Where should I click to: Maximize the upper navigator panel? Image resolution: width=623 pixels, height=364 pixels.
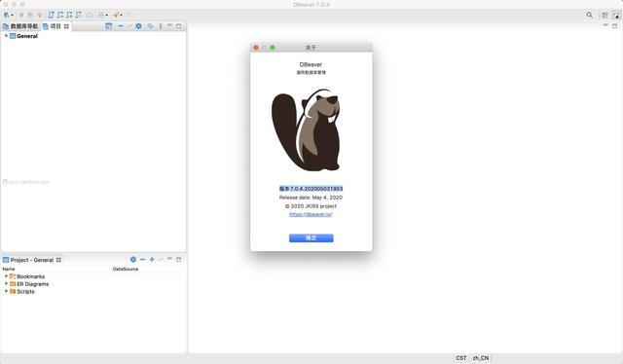tap(179, 26)
